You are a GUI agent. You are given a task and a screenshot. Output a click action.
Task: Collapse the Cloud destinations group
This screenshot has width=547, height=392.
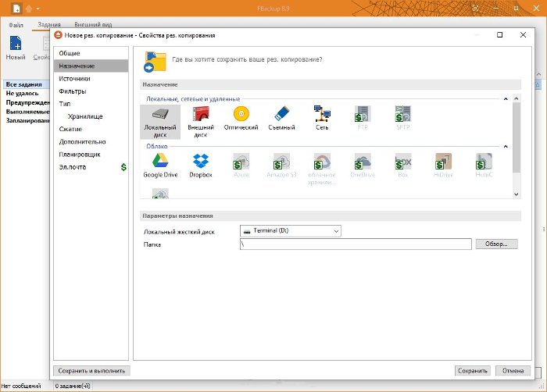(506, 147)
